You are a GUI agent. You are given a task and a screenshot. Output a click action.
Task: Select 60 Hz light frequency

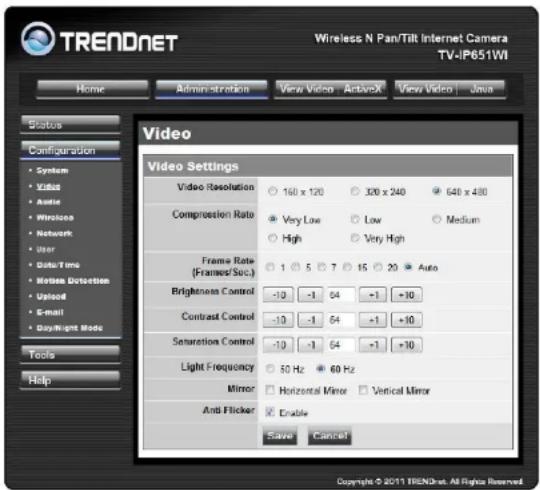pos(321,369)
